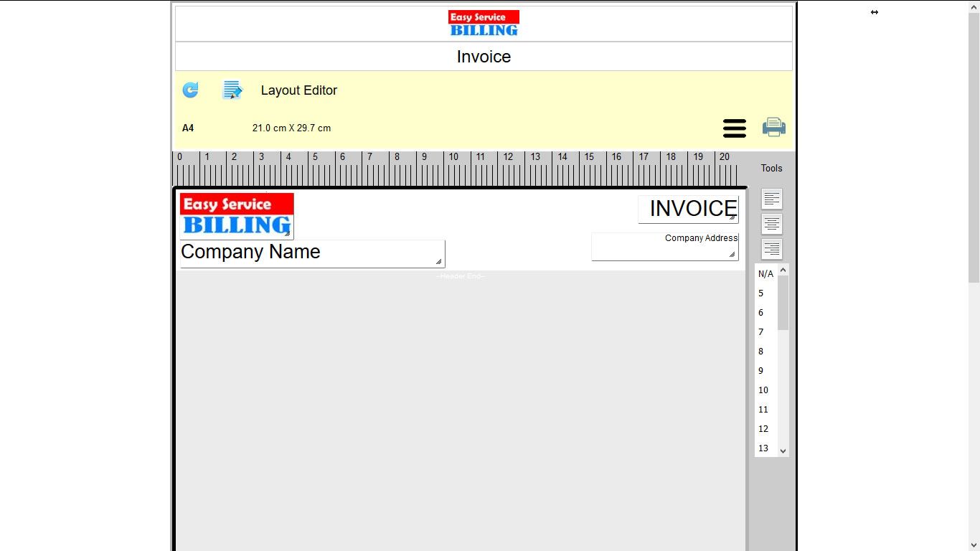Apply center text alignment tool

click(x=772, y=224)
